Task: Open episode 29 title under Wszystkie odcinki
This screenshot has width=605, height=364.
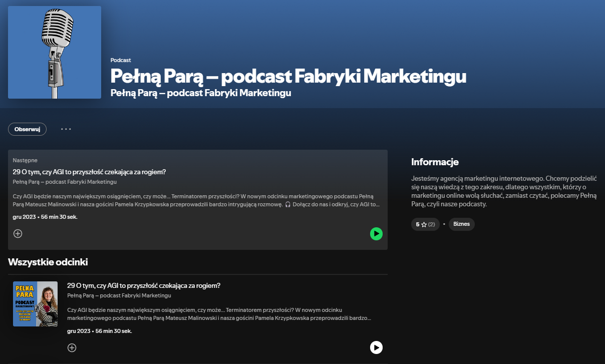Action: 144,286
